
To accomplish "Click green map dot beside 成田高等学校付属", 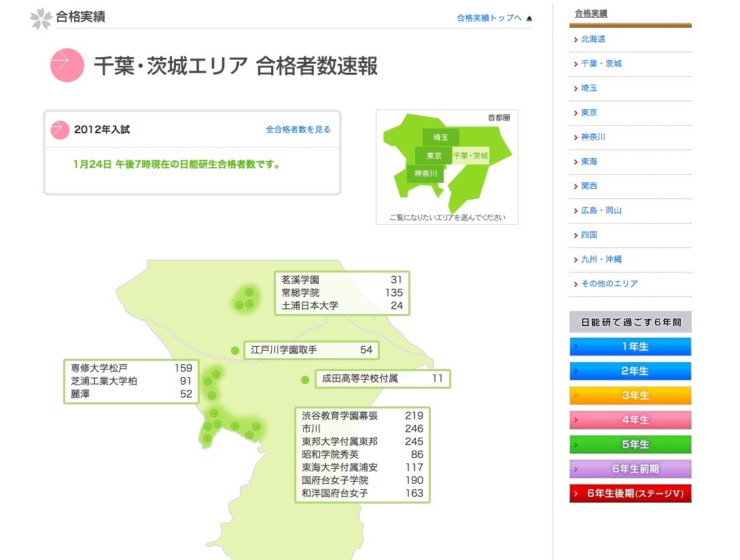I will [x=305, y=379].
